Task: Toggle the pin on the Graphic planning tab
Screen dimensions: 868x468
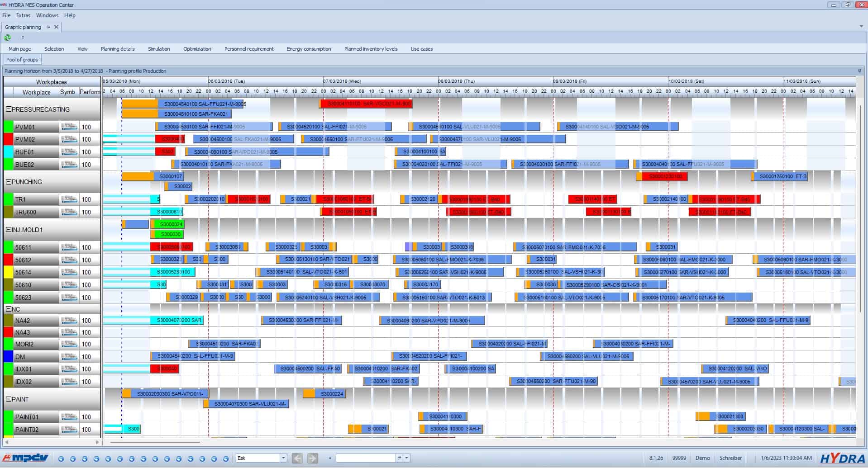Action: [x=48, y=27]
